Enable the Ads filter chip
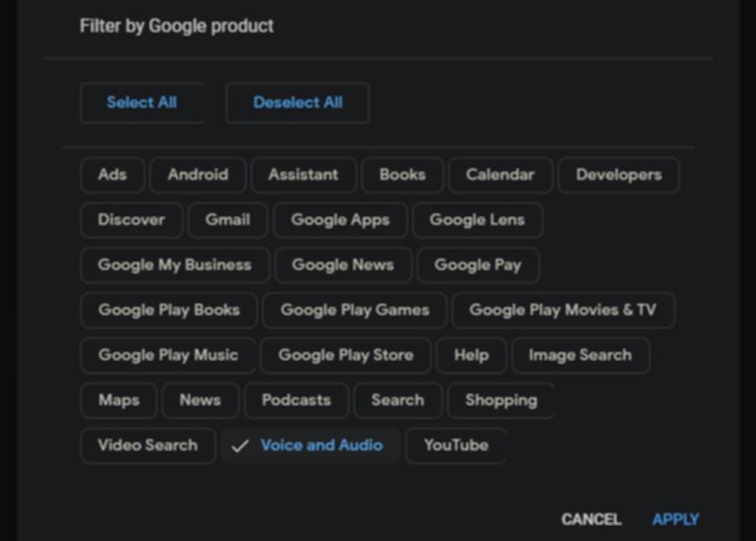Screen dimensions: 756x541 tap(112, 175)
